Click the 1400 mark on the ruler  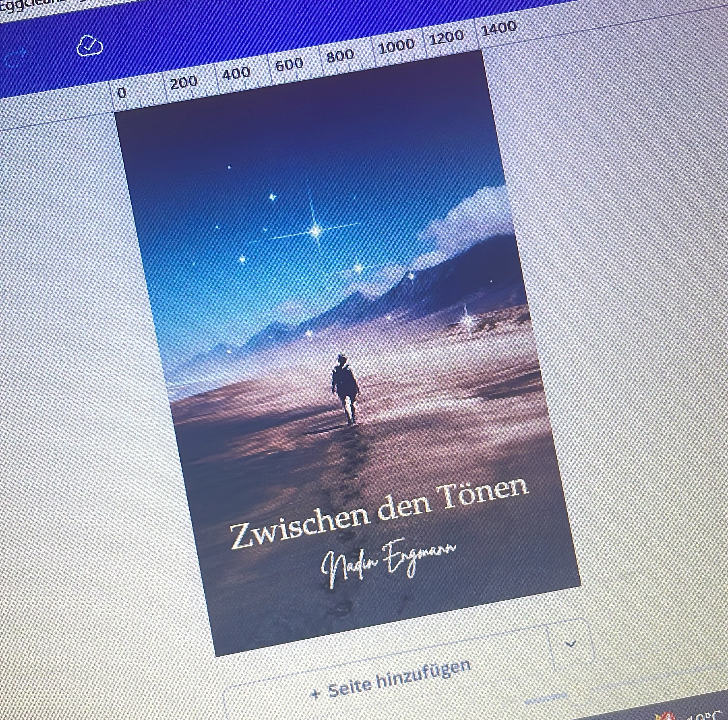pos(498,28)
